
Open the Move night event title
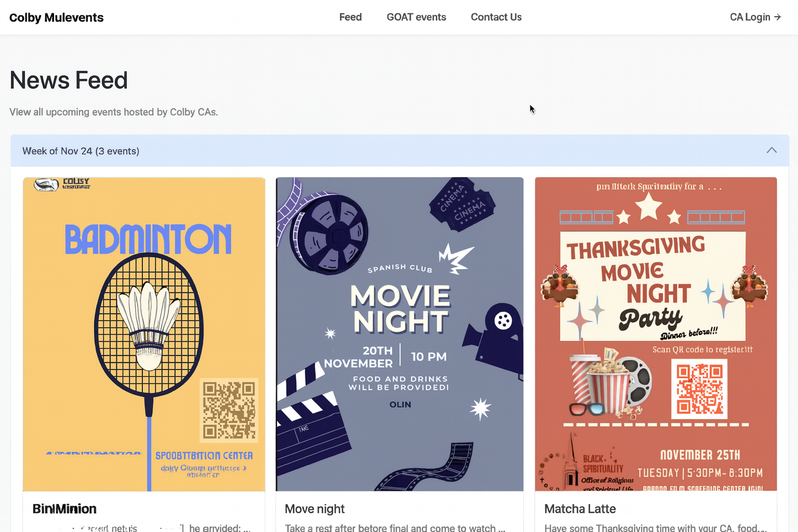click(314, 509)
